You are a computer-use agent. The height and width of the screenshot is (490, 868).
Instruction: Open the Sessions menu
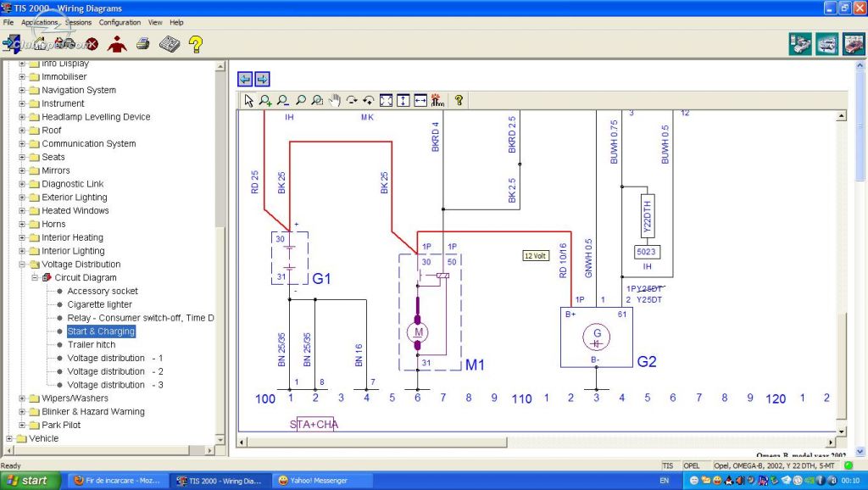click(78, 22)
